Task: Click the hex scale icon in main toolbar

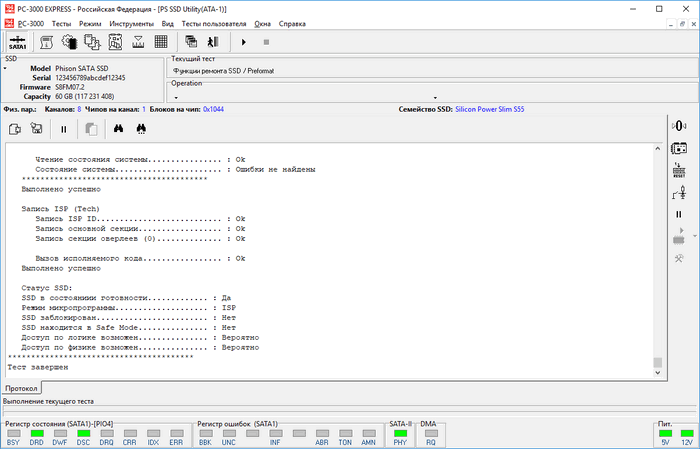Action: click(x=138, y=41)
